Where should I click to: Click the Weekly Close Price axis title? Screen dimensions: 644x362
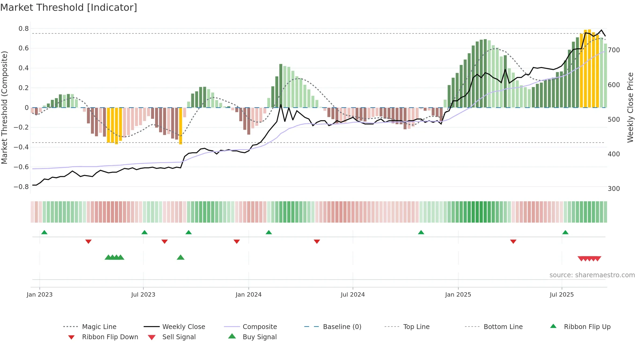click(x=630, y=108)
